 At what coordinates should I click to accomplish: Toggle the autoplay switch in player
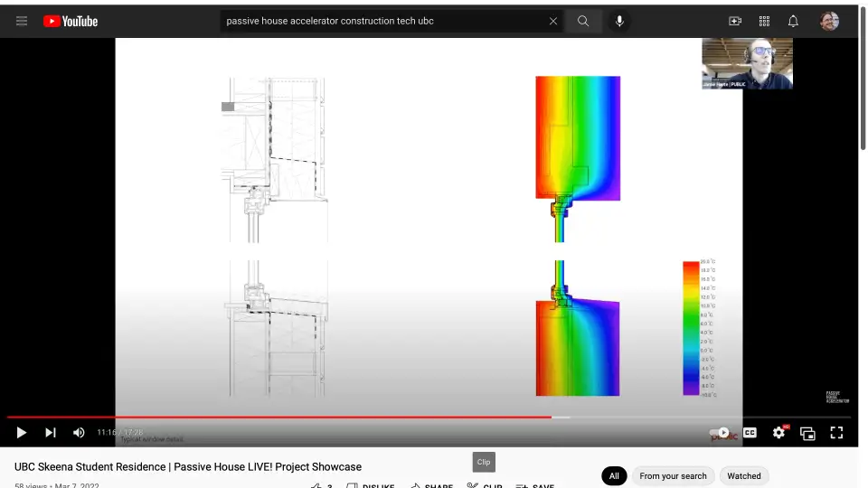[x=721, y=433]
